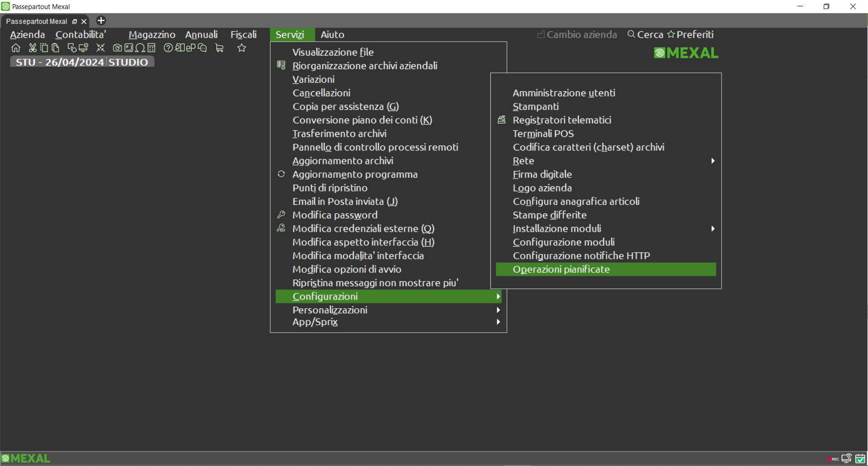Click the green calendar checkmark status icon
The width and height of the screenshot is (868, 466).
[860, 459]
